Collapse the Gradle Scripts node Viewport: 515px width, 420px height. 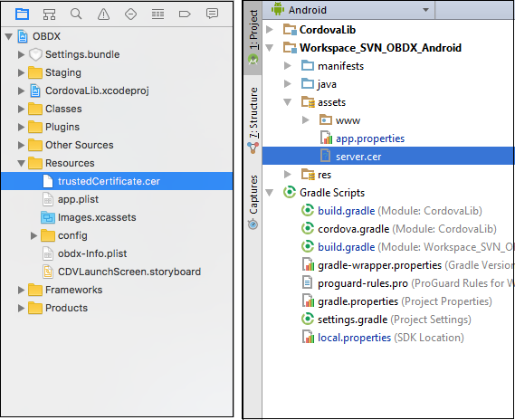click(x=270, y=193)
